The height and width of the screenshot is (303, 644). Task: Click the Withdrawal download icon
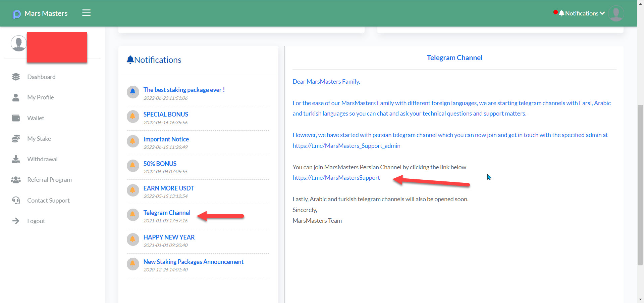pos(16,159)
